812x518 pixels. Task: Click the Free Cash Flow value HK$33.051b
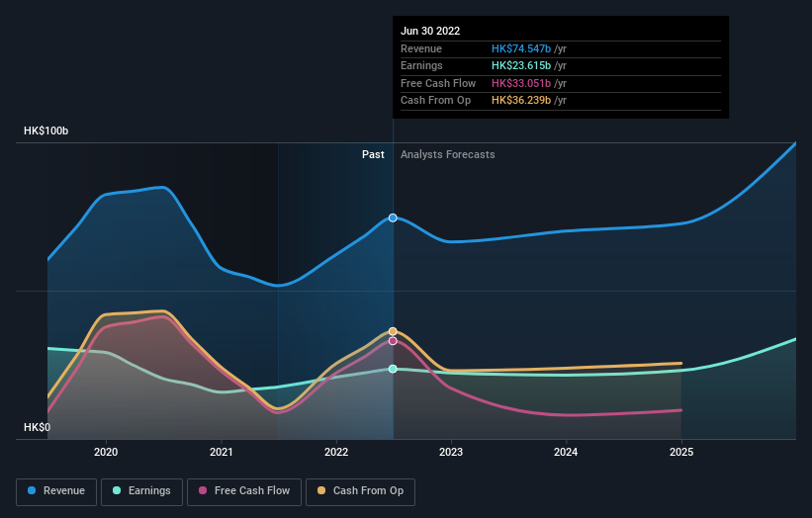pos(521,83)
